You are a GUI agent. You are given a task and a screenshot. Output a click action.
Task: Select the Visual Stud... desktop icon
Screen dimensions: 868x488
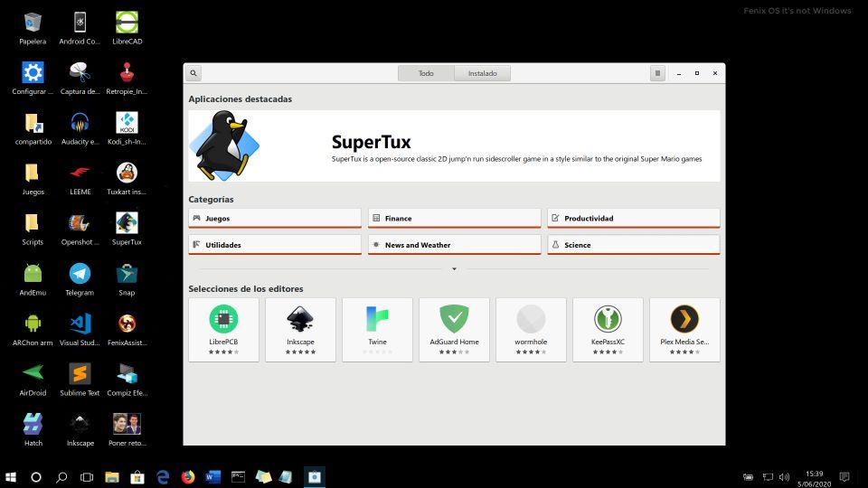pos(80,331)
